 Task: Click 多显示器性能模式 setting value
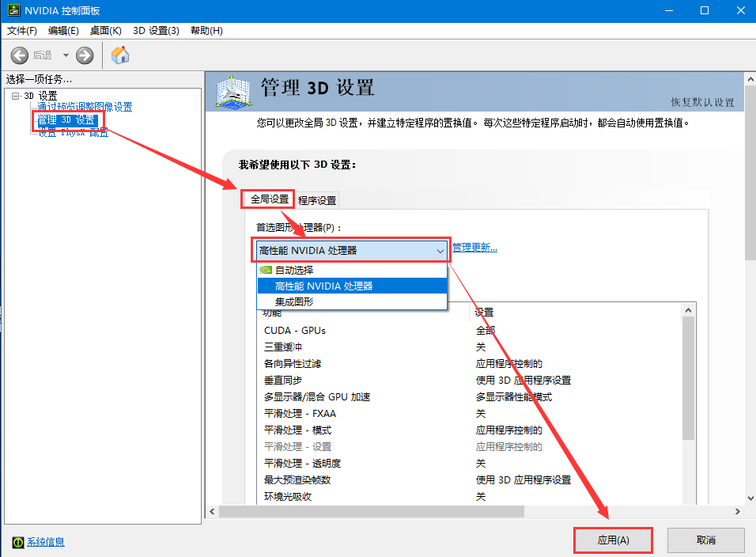click(x=514, y=397)
